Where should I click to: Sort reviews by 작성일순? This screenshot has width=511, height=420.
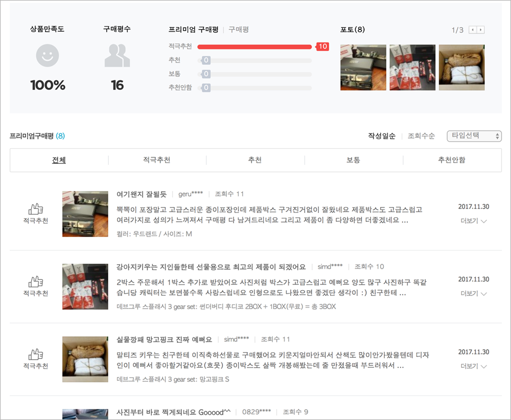382,136
